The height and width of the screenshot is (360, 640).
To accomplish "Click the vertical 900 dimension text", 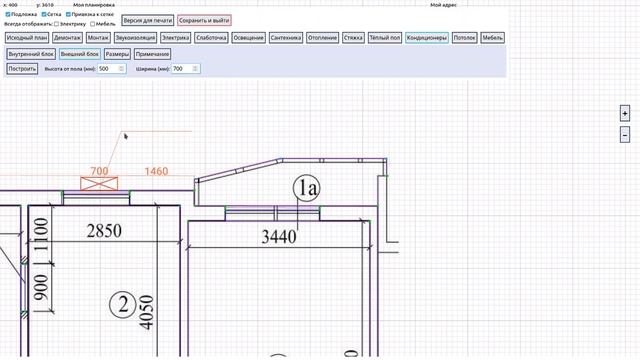I will (41, 287).
